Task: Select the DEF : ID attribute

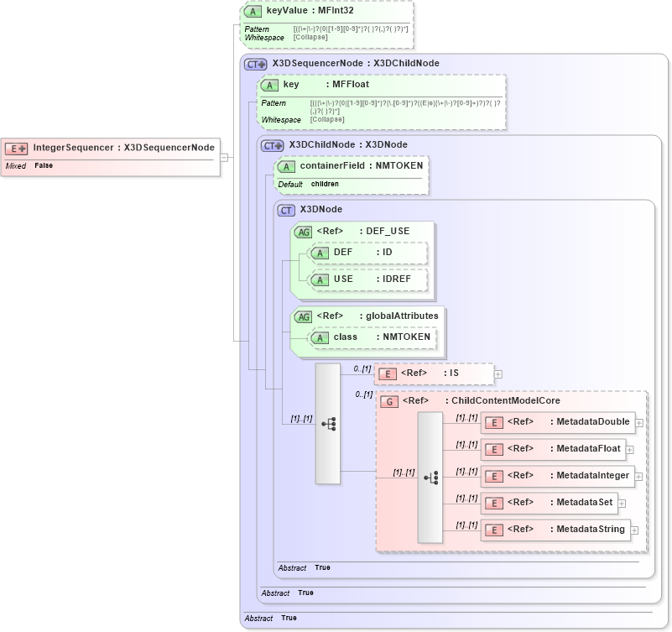Action: pyautogui.click(x=362, y=252)
